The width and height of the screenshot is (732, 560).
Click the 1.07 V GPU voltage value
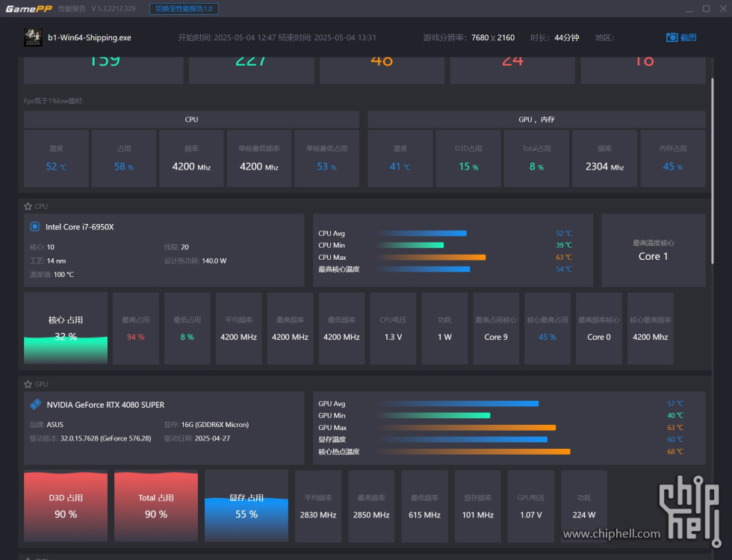point(531,514)
